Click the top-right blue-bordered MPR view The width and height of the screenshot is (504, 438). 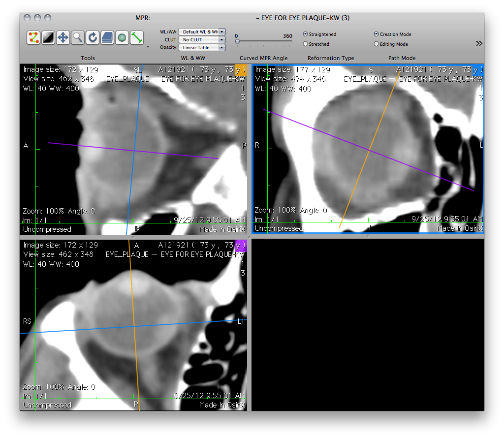pos(368,149)
